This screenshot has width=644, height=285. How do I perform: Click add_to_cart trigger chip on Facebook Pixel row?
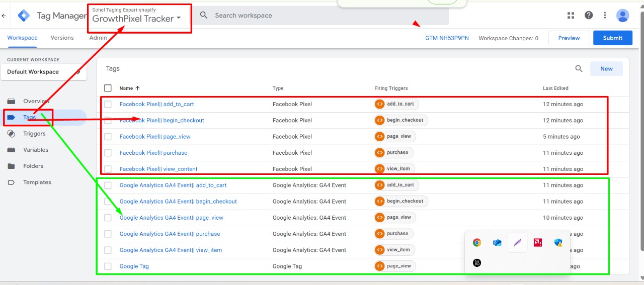click(x=397, y=104)
